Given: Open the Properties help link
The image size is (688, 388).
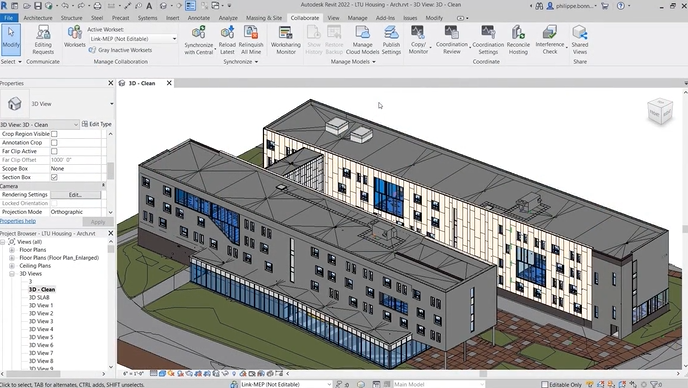Looking at the screenshot, I should tap(18, 221).
